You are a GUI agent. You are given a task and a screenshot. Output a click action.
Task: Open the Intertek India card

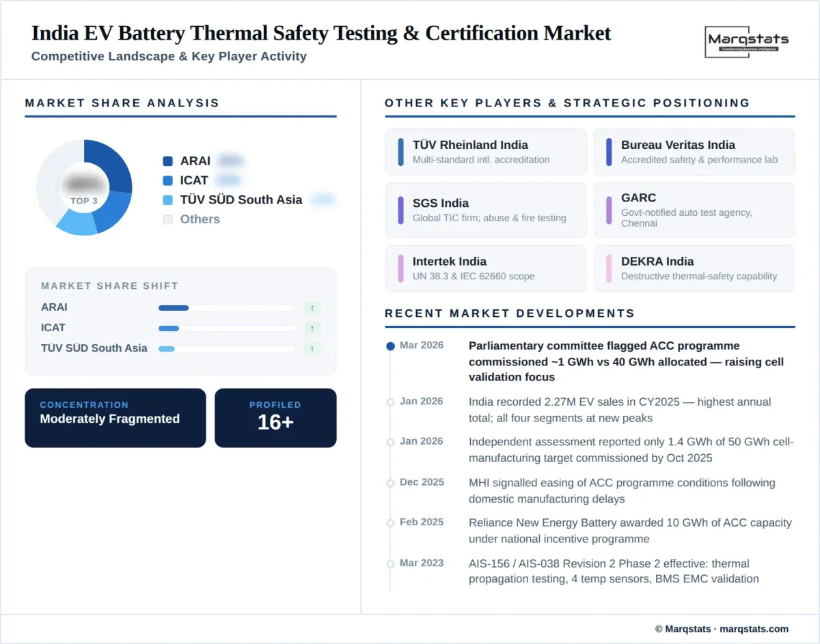pos(486,268)
